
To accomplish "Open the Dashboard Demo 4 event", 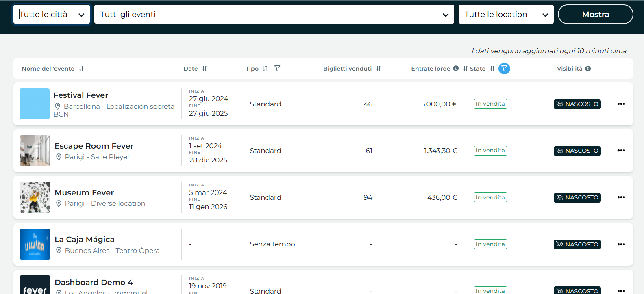I will pos(94,282).
